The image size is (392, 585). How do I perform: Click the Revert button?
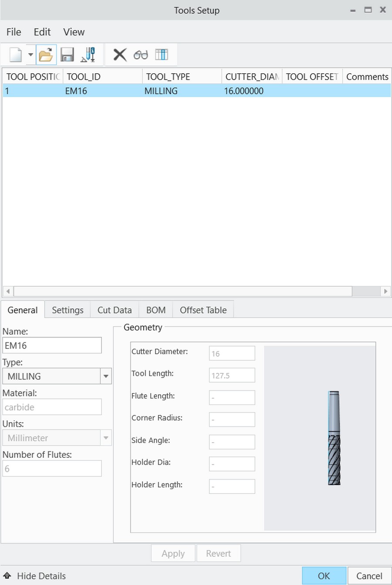tap(219, 553)
